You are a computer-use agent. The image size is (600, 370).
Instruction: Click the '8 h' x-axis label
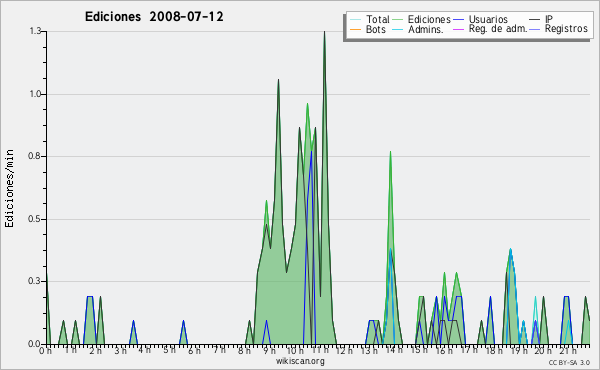[244, 351]
